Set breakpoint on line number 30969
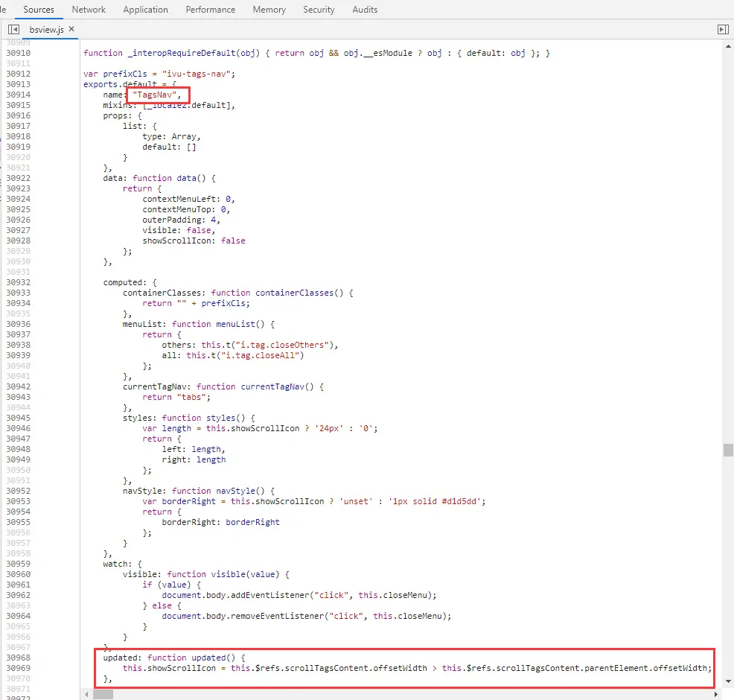The image size is (734, 700). [x=19, y=668]
